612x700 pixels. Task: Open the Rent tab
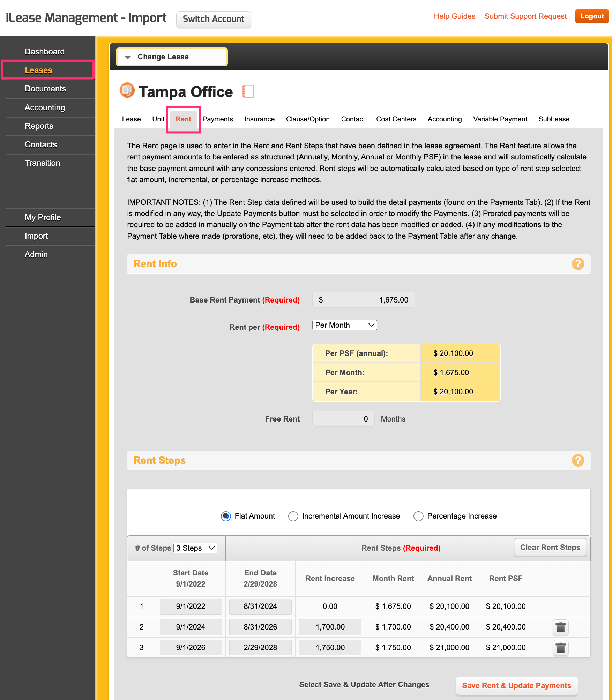[184, 119]
